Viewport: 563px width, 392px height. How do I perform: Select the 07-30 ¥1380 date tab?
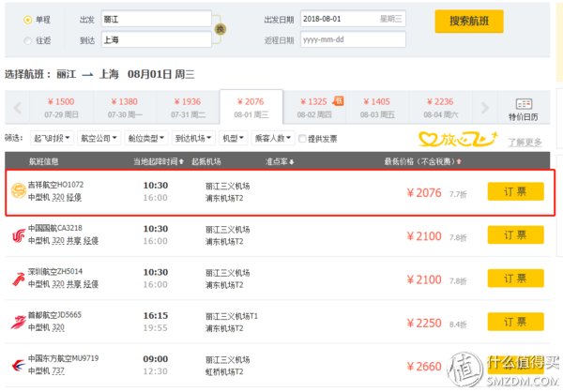click(125, 107)
